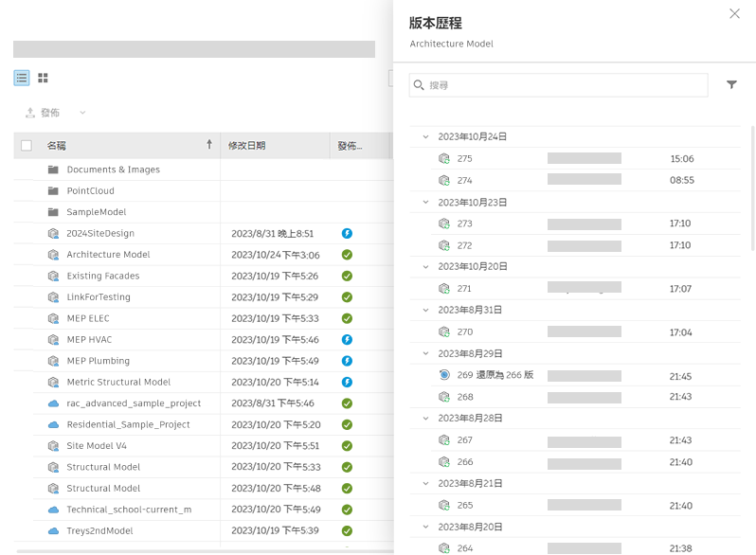Click the version 275 model icon
Image resolution: width=756 pixels, height=555 pixels.
(443, 159)
